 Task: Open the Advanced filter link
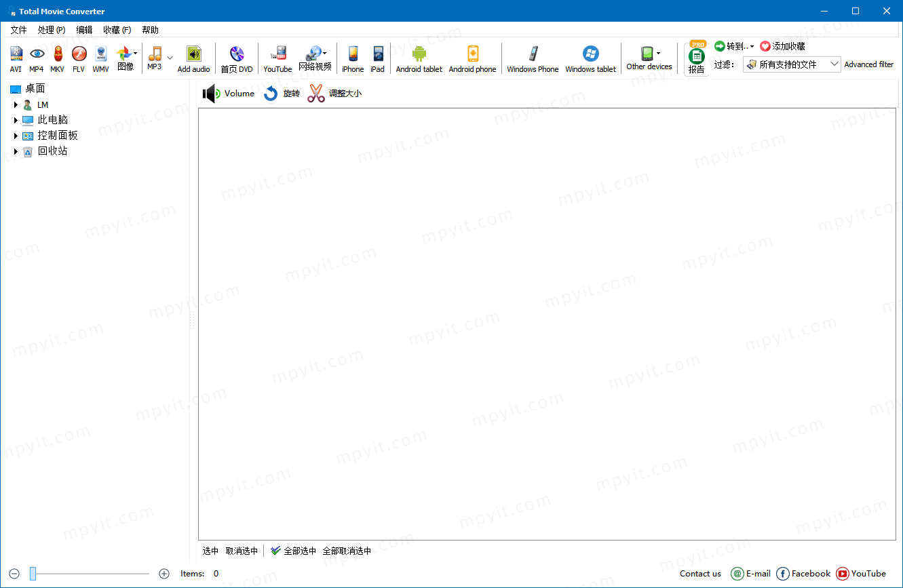[869, 64]
